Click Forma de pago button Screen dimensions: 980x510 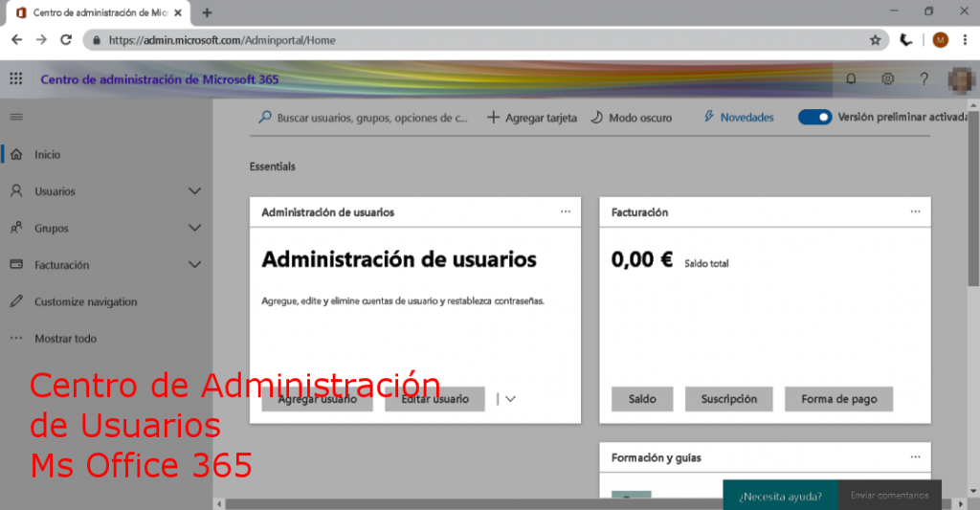coord(838,399)
